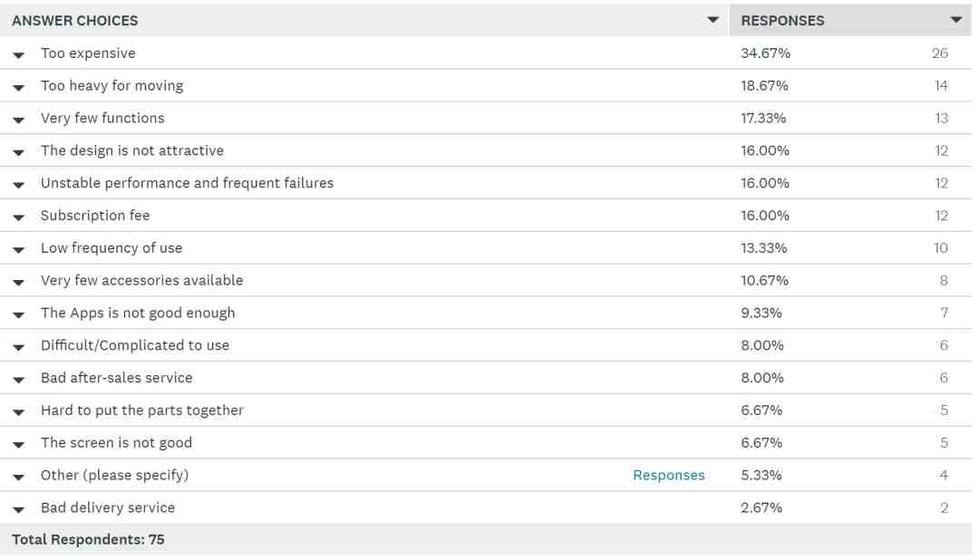Open the Responses column header dropdown
The width and height of the screenshot is (979, 560).
coord(956,20)
